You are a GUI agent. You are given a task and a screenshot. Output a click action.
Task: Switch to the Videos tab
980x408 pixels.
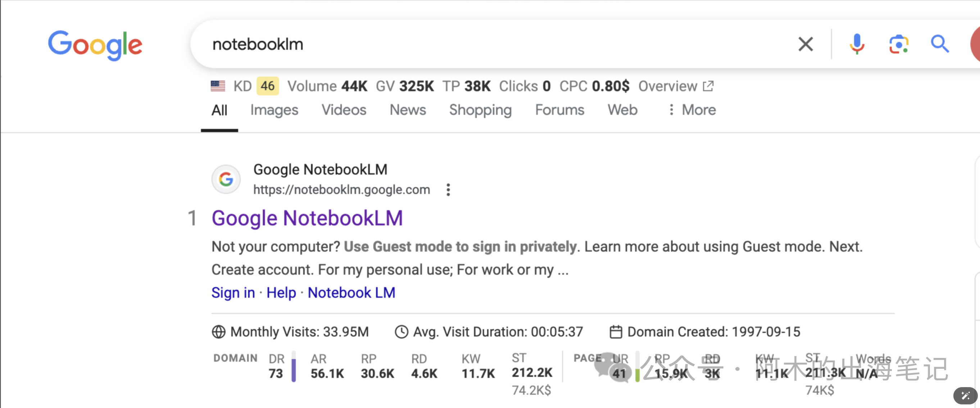pyautogui.click(x=344, y=110)
